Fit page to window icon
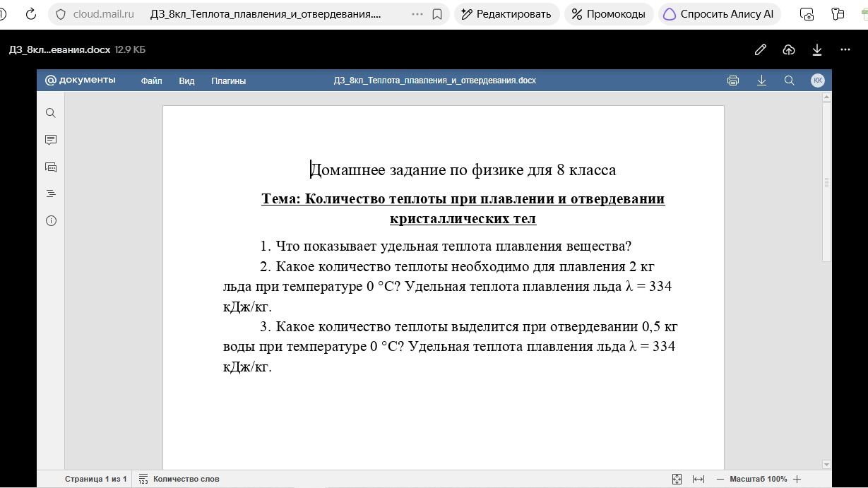Image resolution: width=868 pixels, height=488 pixels. pyautogui.click(x=677, y=479)
